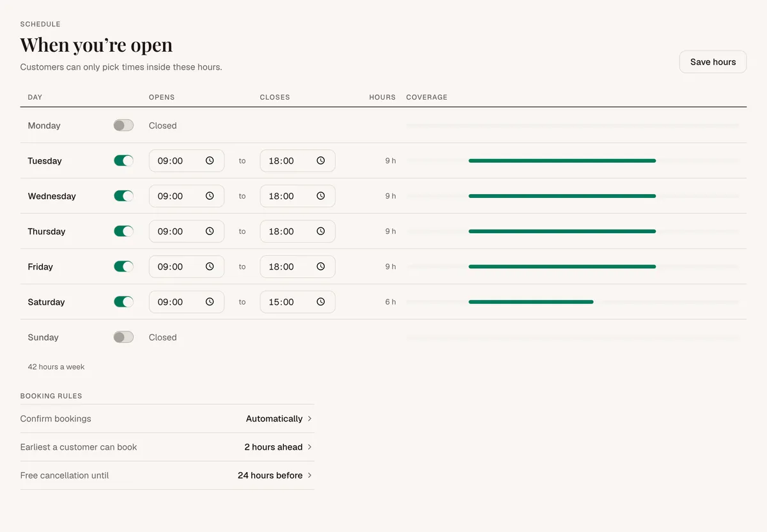Click the COVERAGE column header
This screenshot has width=767, height=532.
(x=427, y=98)
